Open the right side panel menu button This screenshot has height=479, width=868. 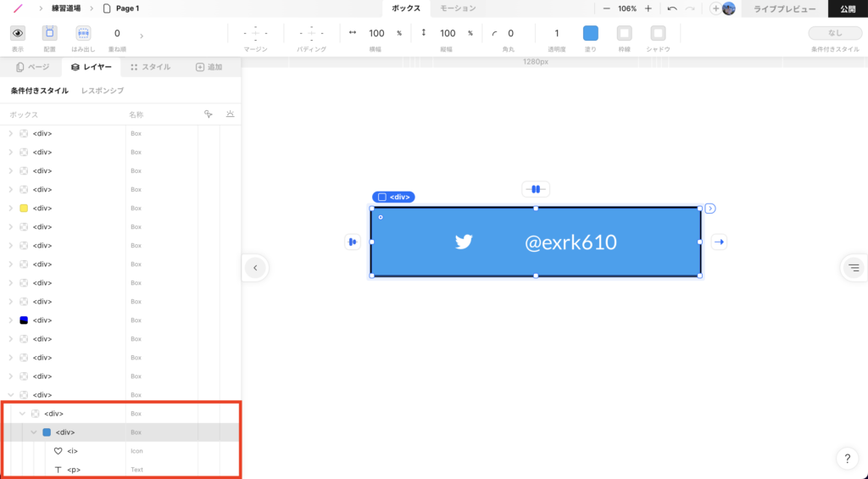[854, 268]
